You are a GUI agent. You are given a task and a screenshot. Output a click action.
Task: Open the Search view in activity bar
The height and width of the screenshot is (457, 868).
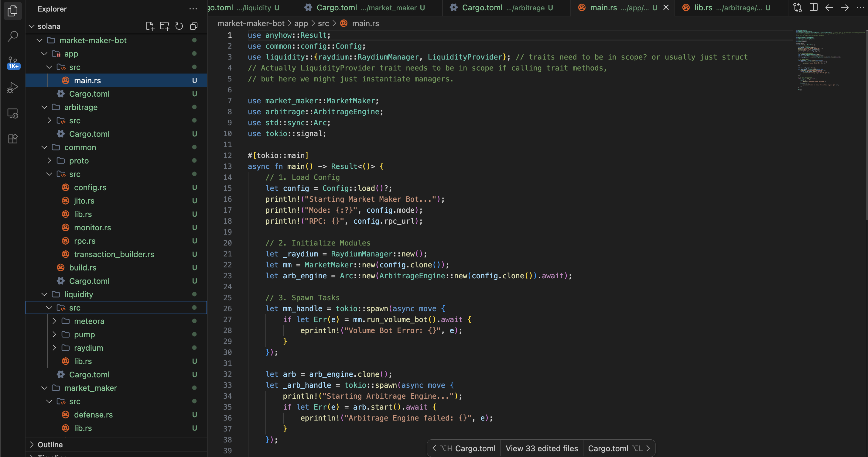12,36
